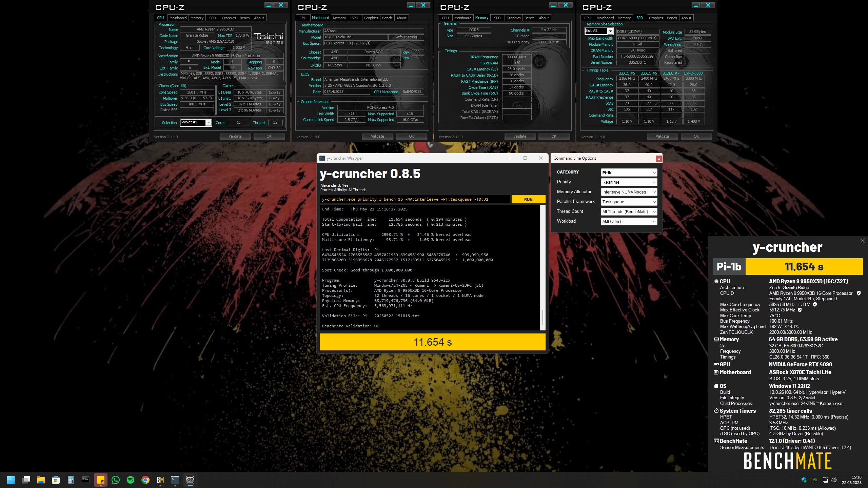The width and height of the screenshot is (868, 488).
Task: Open Memory tab in CPU-Z CPU window
Action: pos(197,18)
